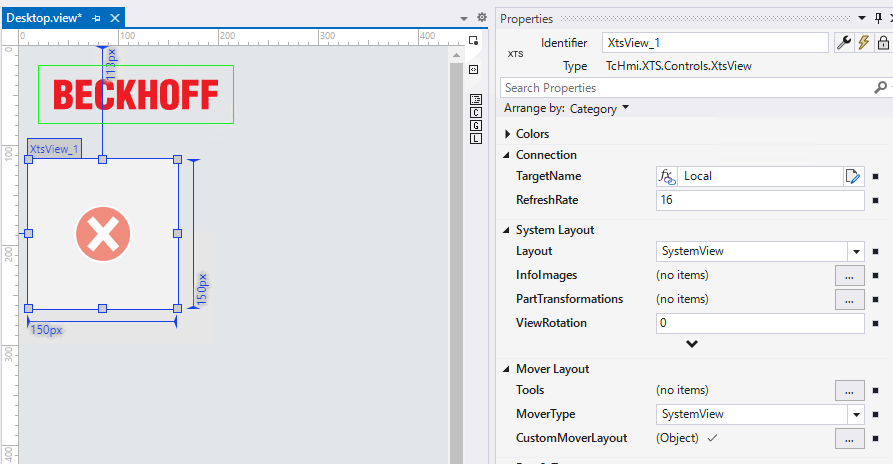Expand the Colors category
The width and height of the screenshot is (893, 464).
(507, 134)
